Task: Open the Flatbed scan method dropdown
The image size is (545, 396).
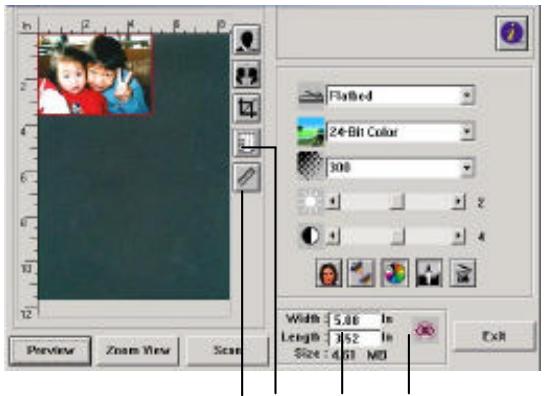Action: (400, 96)
